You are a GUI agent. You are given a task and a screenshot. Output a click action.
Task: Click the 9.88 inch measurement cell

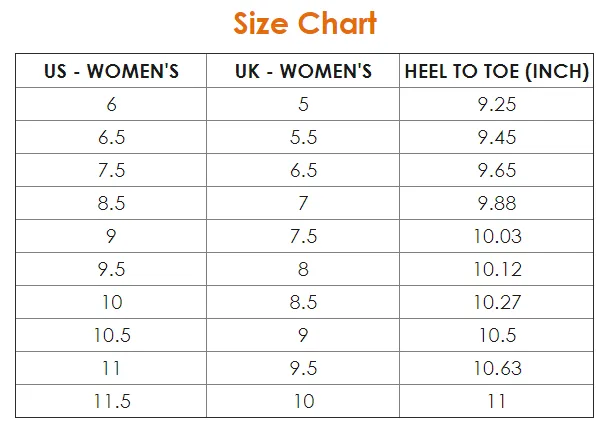click(x=497, y=203)
